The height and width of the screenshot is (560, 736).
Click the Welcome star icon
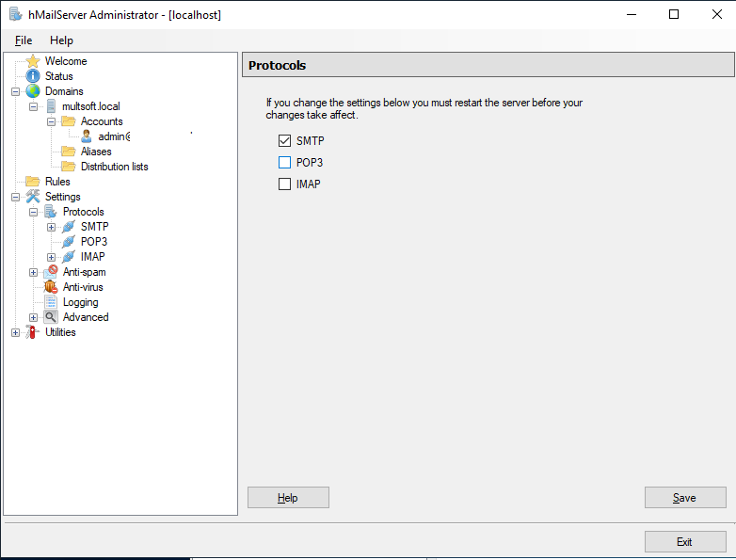[33, 61]
